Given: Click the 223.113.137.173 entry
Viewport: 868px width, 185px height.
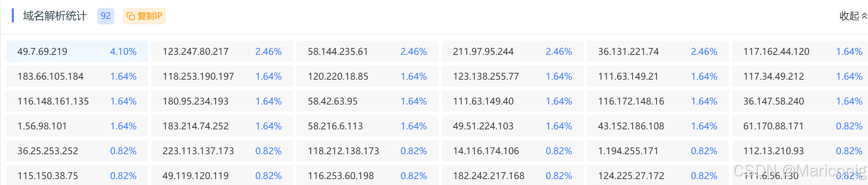Looking at the screenshot, I should [222, 151].
